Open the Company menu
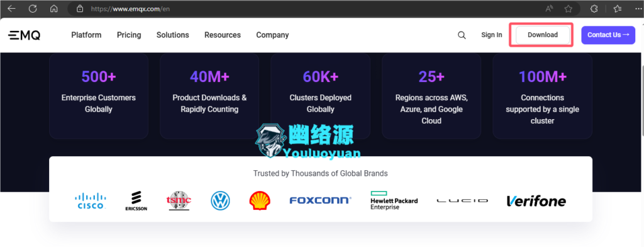 tap(272, 35)
